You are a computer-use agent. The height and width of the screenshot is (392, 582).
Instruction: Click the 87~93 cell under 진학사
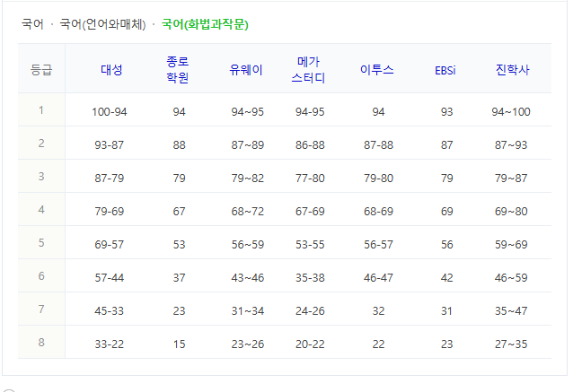(x=511, y=145)
